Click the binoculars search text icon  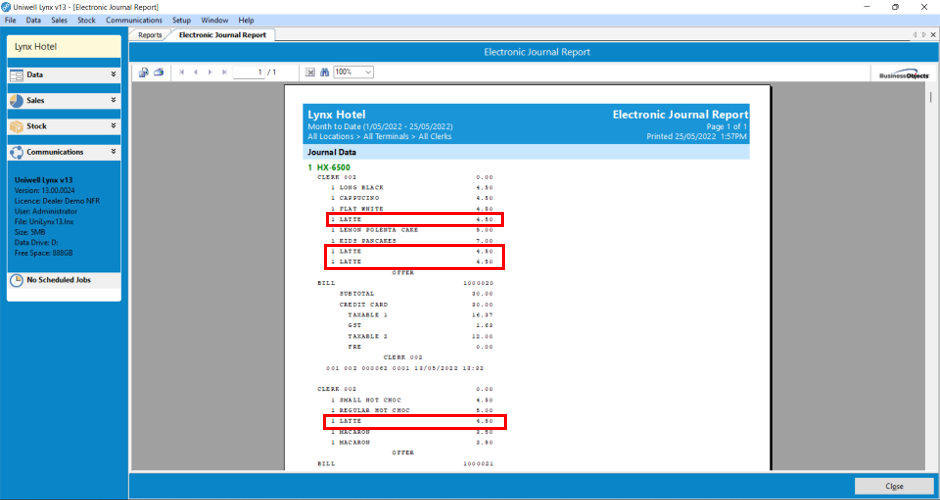(325, 72)
